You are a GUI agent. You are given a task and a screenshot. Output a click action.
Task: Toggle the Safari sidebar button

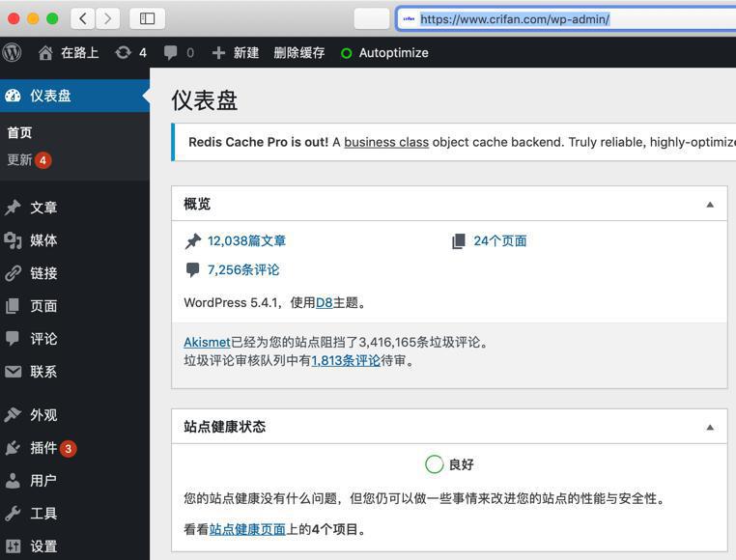pyautogui.click(x=148, y=18)
